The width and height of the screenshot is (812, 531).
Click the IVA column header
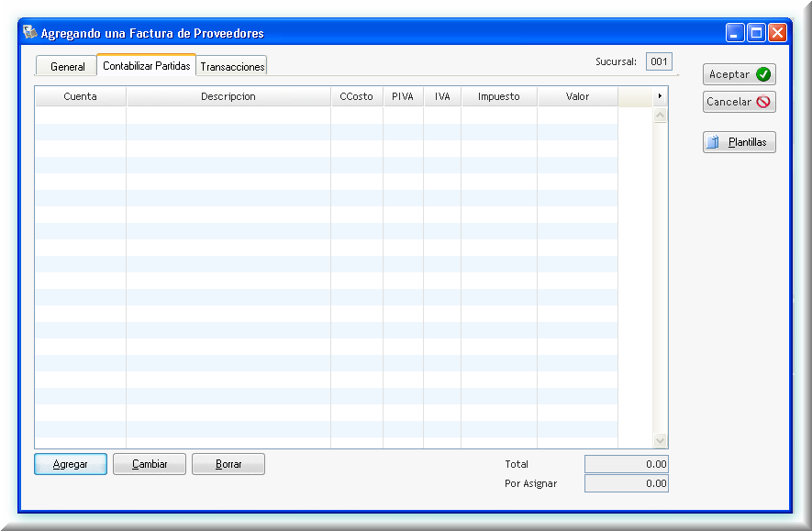442,96
